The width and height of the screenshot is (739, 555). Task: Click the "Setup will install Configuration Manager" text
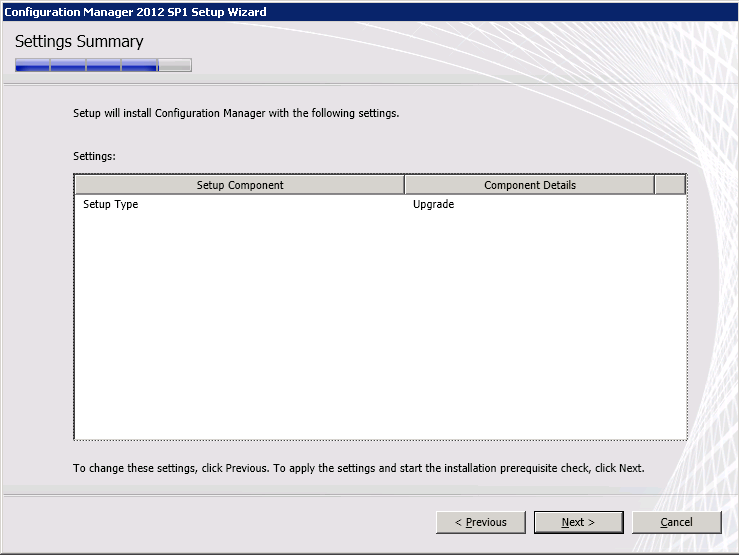point(236,113)
